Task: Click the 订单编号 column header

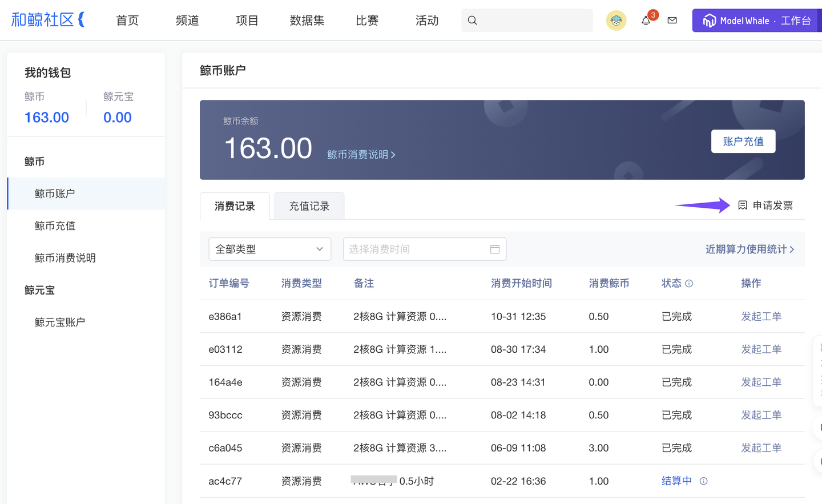Action: pyautogui.click(x=229, y=284)
